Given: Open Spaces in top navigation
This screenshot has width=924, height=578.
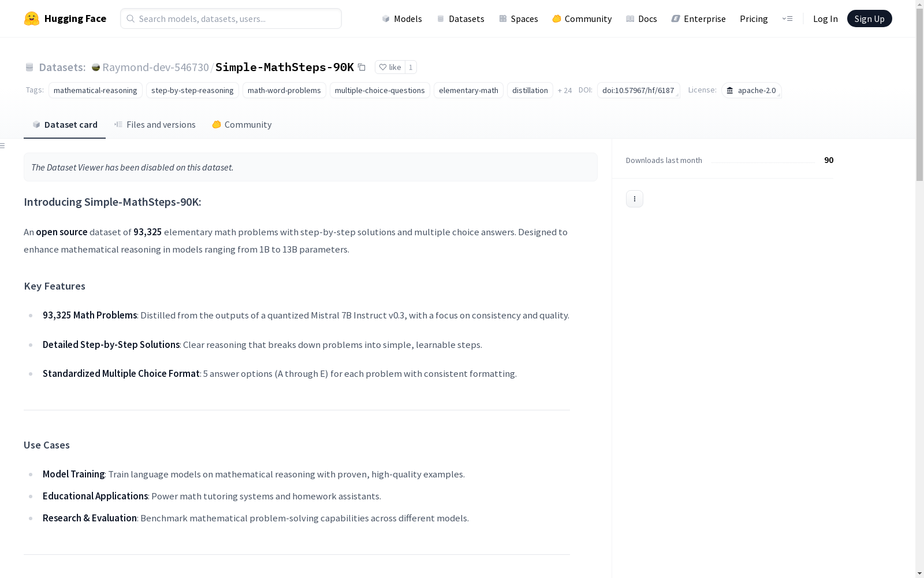Looking at the screenshot, I should point(519,18).
